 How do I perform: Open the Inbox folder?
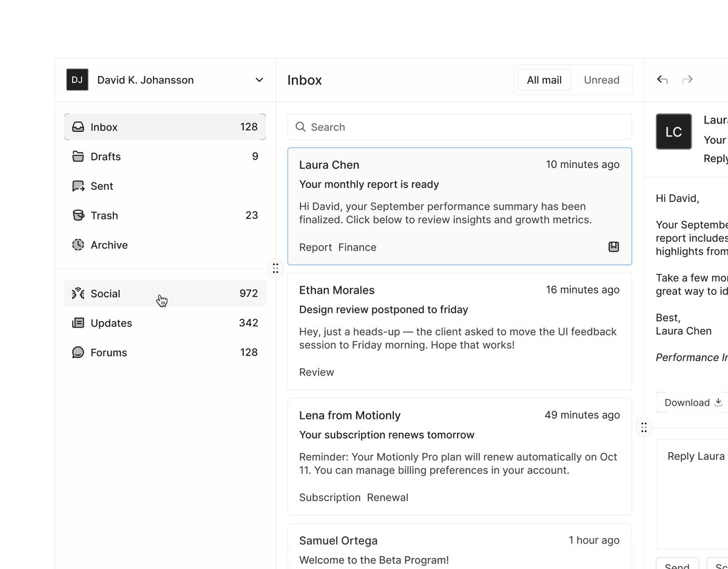coord(165,127)
